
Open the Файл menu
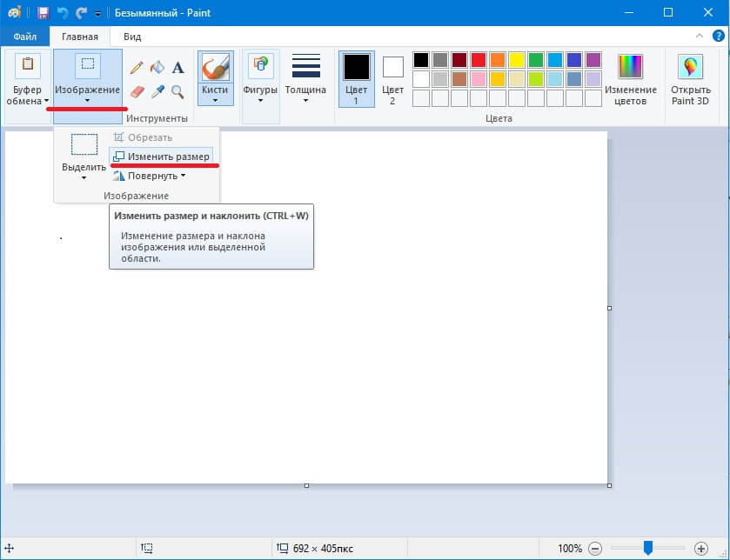tap(24, 37)
